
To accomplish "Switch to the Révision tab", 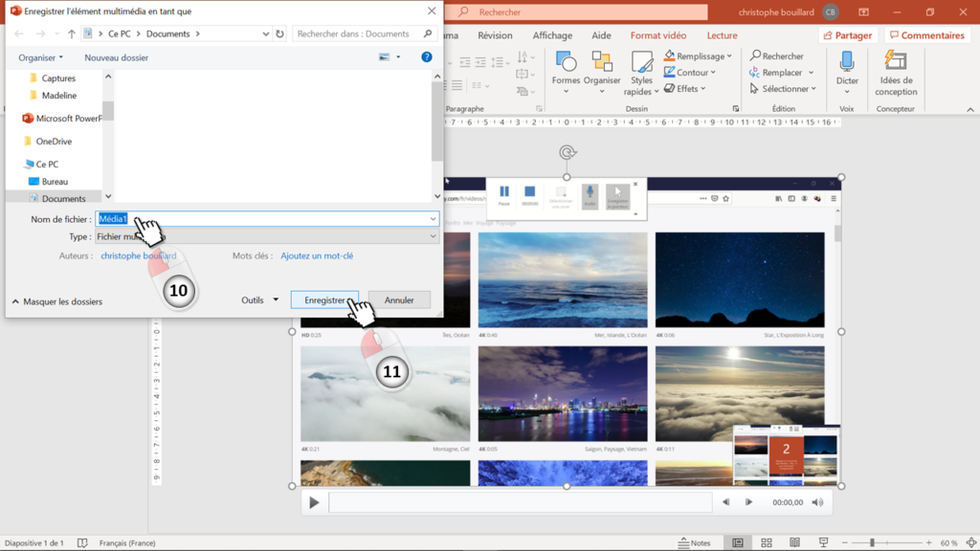I will tap(495, 35).
